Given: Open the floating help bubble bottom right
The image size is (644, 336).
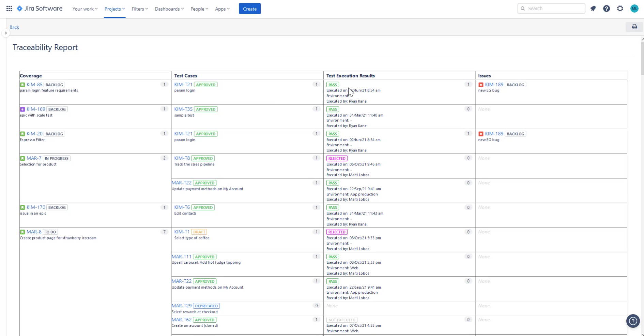Looking at the screenshot, I should [x=633, y=321].
